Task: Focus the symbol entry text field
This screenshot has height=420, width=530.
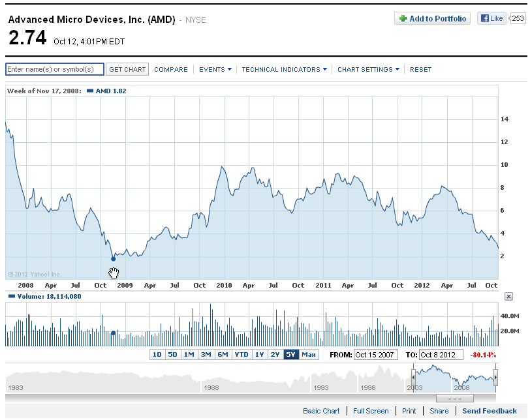Action: click(x=55, y=69)
